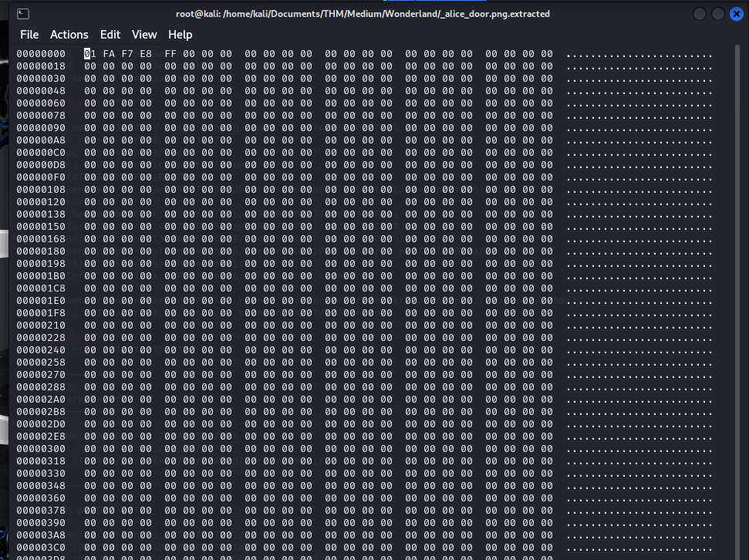The height and width of the screenshot is (560, 749).
Task: Click offset label 000000A8
Action: tap(41, 140)
